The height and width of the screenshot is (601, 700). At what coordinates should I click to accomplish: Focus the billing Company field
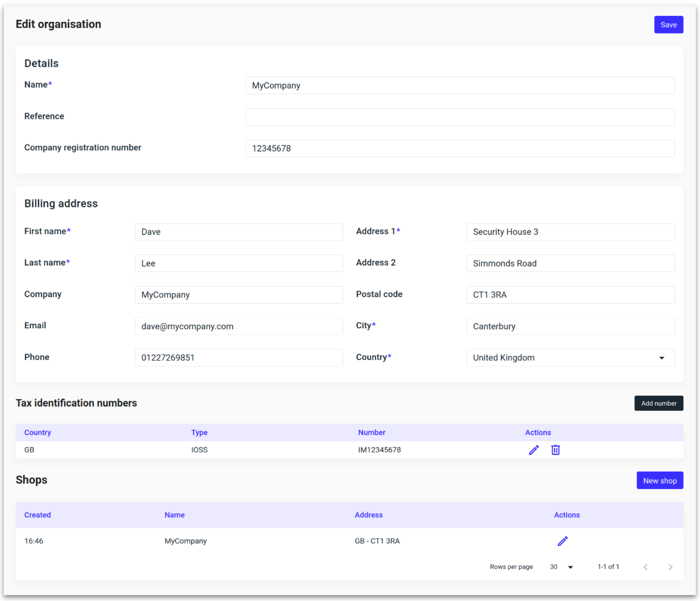click(x=239, y=295)
